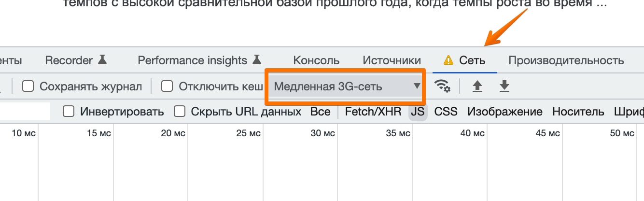
Task: Select the CSS resource filter
Action: (x=446, y=112)
